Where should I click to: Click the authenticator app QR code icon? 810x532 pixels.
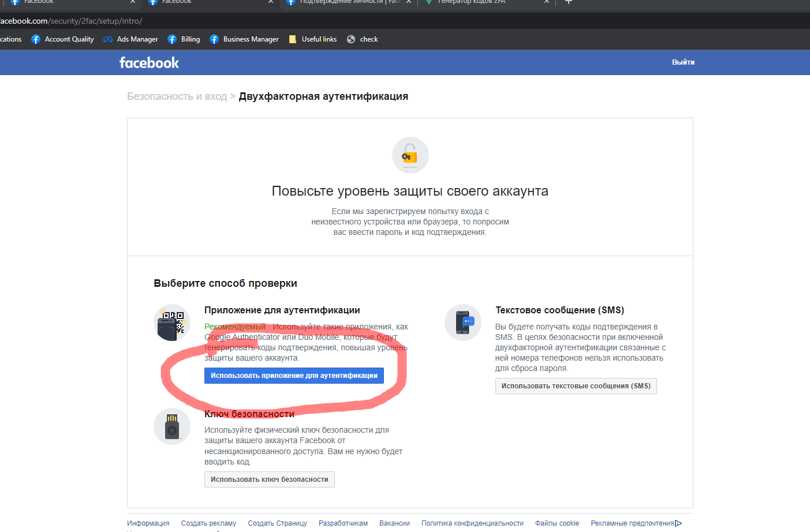(x=172, y=323)
